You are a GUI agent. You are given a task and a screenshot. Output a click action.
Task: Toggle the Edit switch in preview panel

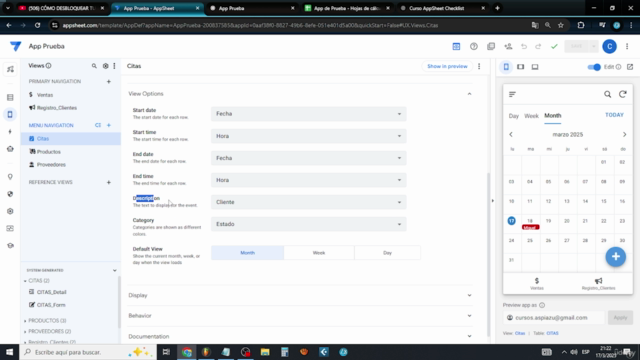(594, 67)
